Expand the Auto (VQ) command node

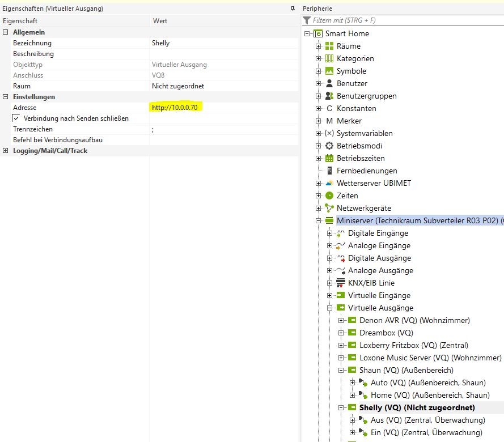[x=352, y=382]
